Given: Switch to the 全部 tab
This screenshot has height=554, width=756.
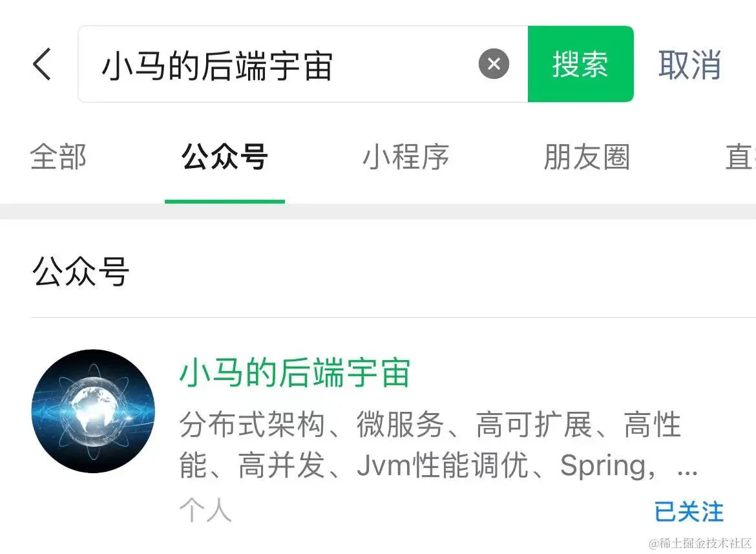Looking at the screenshot, I should coord(58,156).
